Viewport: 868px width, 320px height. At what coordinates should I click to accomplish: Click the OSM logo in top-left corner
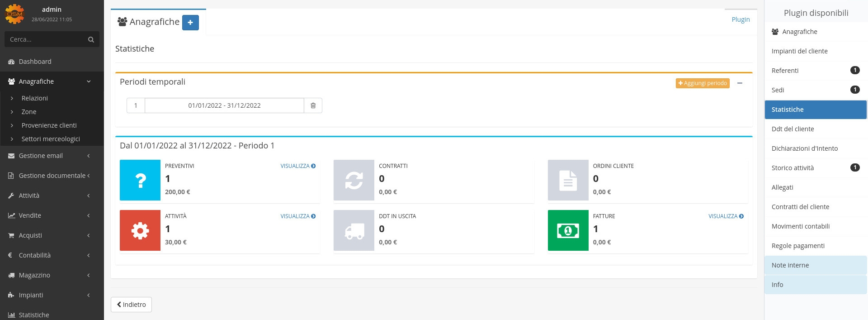click(x=14, y=14)
